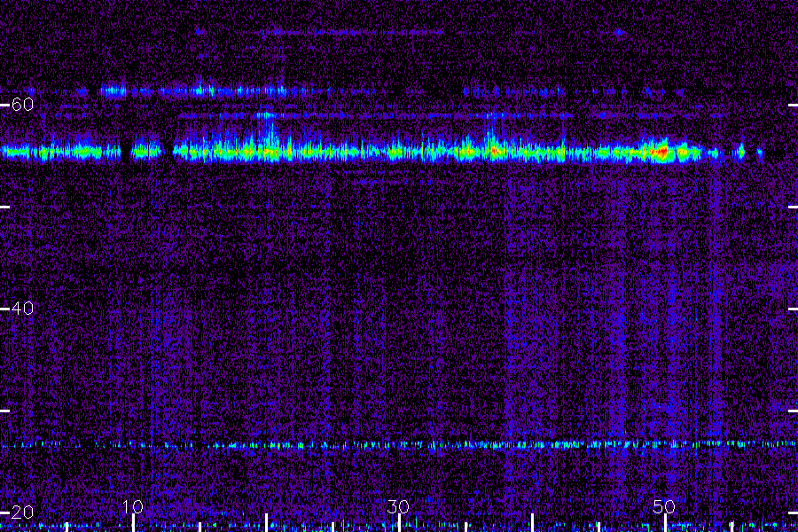
Task: Click the "10" horizontal axis label
Action: tap(132, 506)
